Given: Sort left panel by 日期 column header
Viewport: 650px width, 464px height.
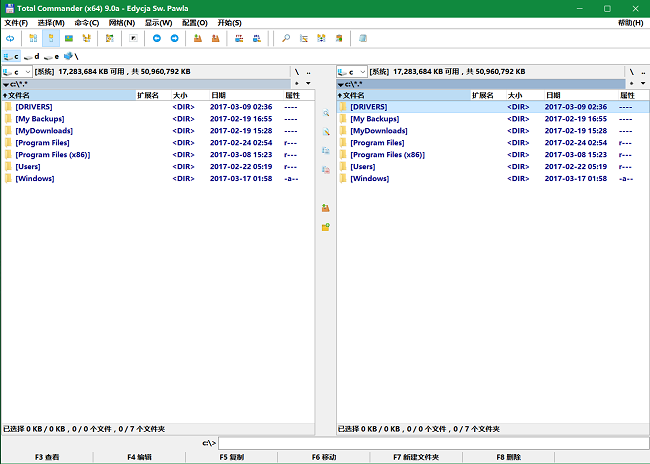Looking at the screenshot, I should [218, 95].
